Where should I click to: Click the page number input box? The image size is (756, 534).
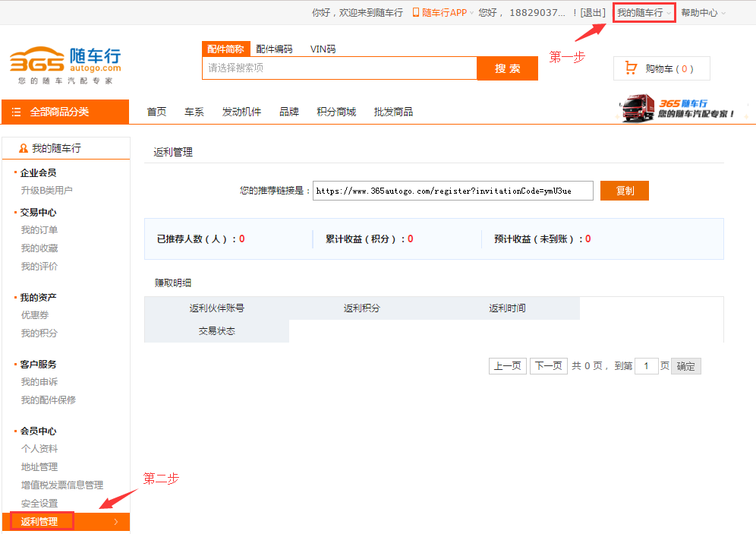646,366
